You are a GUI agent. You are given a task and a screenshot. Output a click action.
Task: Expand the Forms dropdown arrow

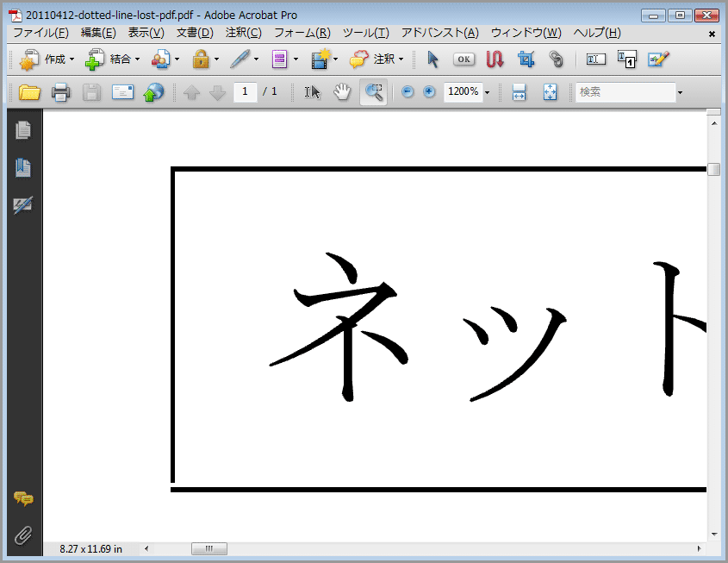[296, 59]
